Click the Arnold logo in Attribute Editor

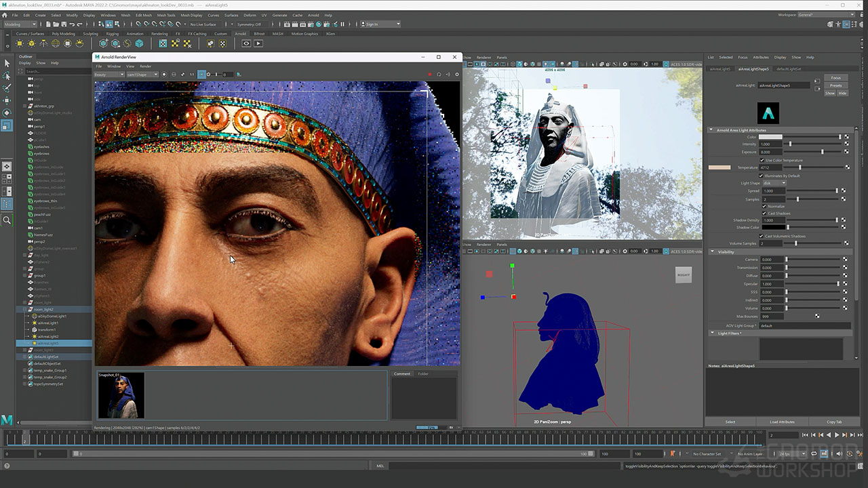[768, 113]
